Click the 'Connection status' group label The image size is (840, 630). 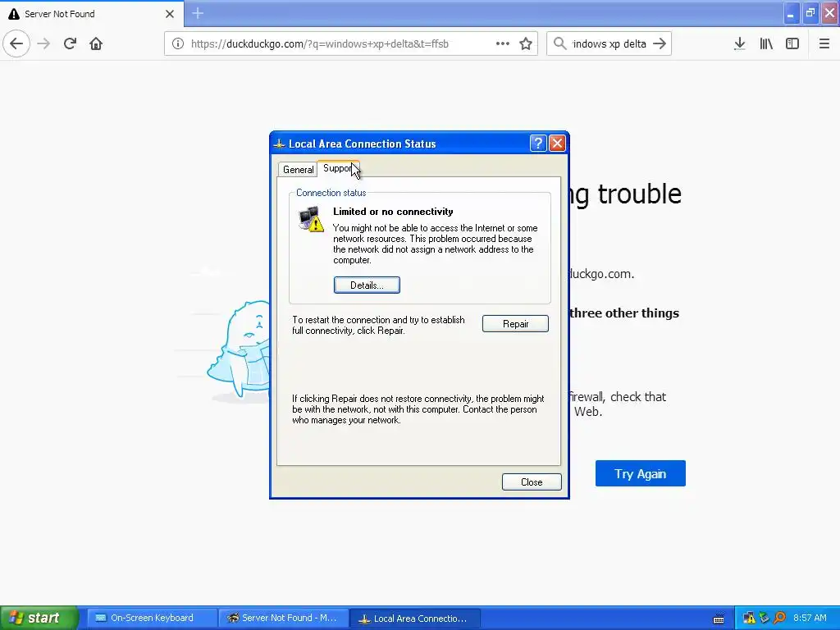pos(331,193)
